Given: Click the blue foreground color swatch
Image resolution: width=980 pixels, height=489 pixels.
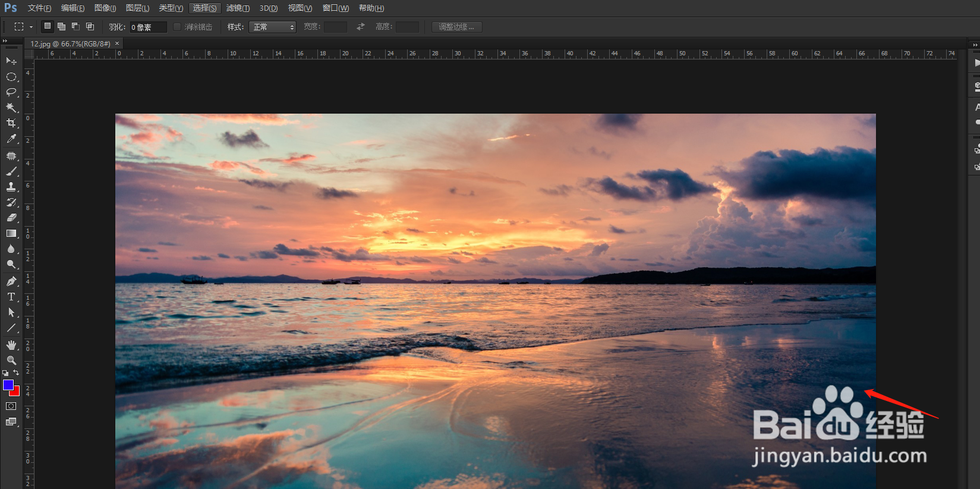Looking at the screenshot, I should pyautogui.click(x=8, y=385).
